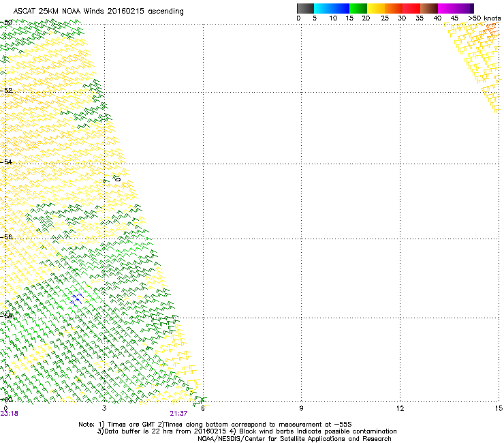This screenshot has width=504, height=443.
Task: Click the cluster of blue wind barbs
Action: (x=76, y=299)
